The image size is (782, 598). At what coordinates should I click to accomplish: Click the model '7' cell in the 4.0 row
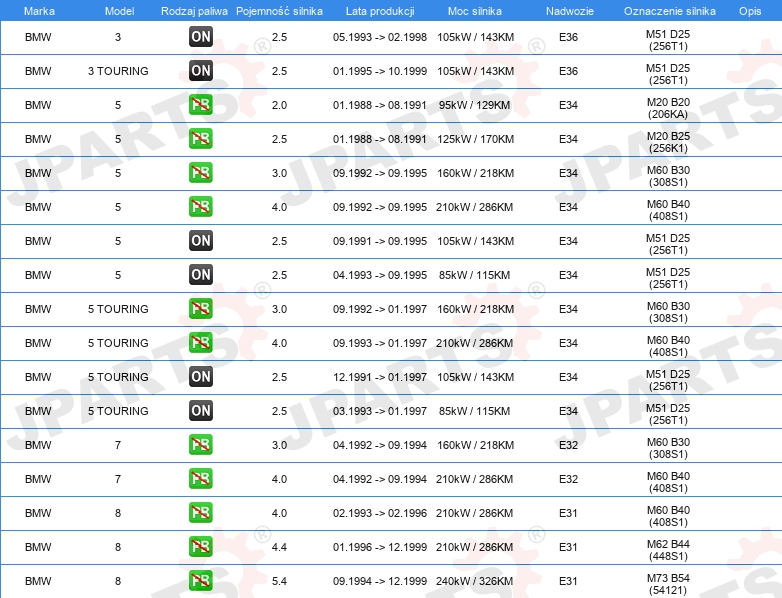(118, 479)
